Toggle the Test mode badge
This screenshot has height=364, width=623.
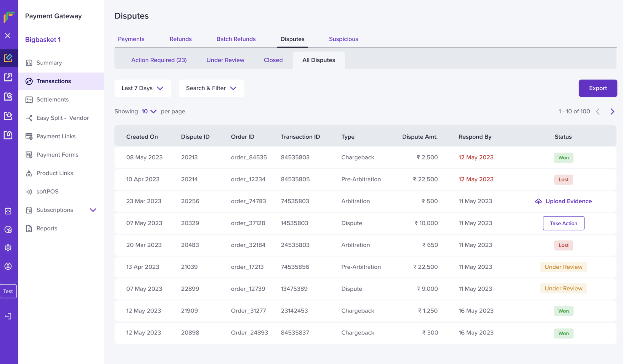pos(8,291)
